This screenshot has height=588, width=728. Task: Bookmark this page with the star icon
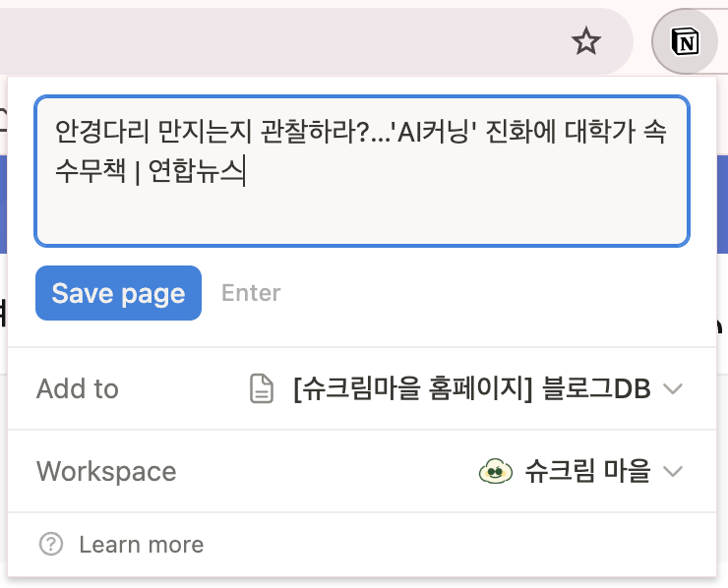pyautogui.click(x=586, y=41)
